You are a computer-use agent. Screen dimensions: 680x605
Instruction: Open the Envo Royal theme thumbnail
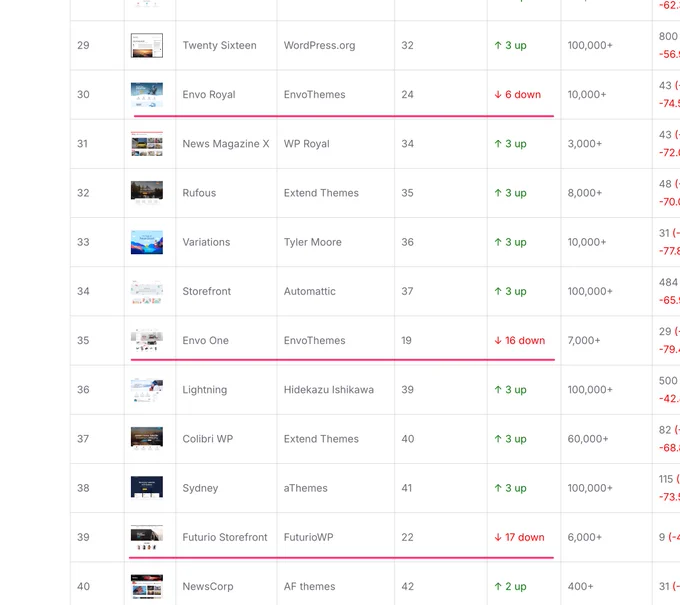tap(147, 95)
